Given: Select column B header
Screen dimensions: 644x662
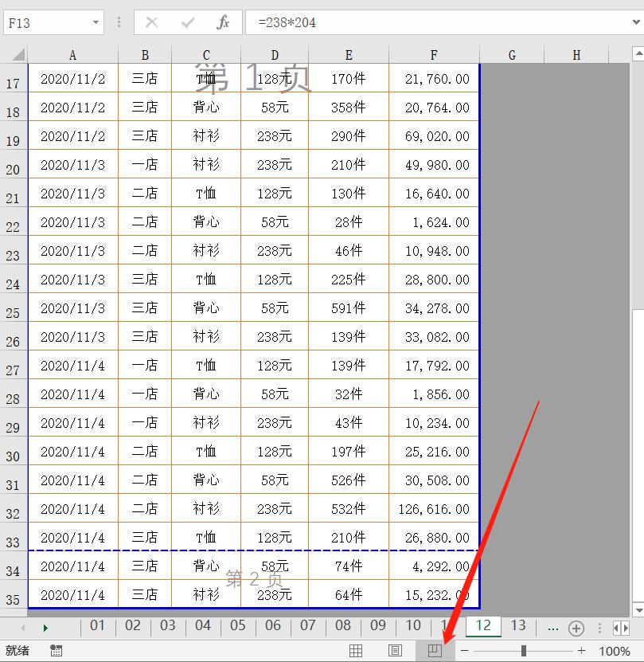Looking at the screenshot, I should pyautogui.click(x=145, y=55).
